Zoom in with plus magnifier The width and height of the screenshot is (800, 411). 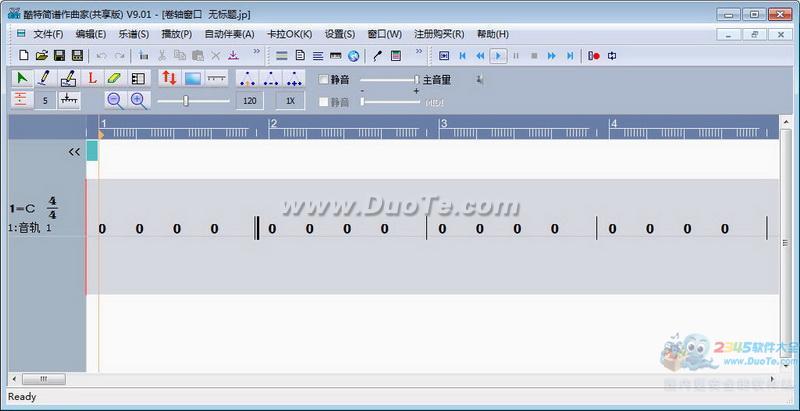[139, 100]
